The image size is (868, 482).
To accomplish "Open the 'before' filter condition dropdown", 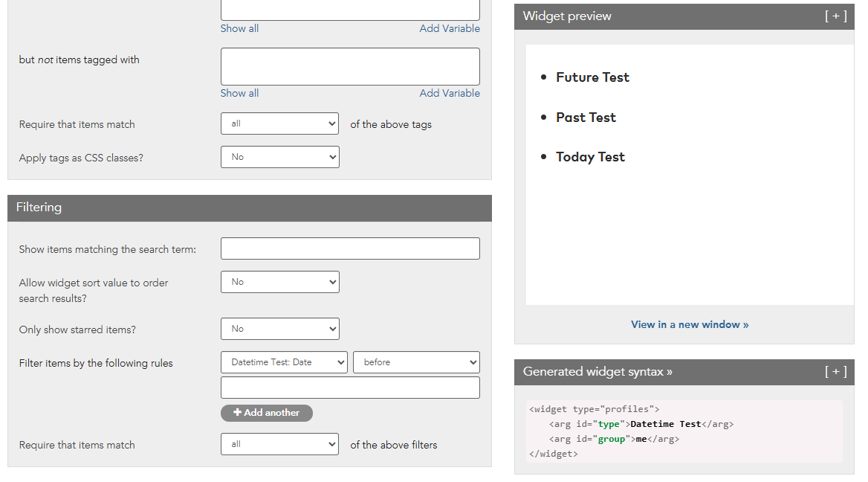I will pyautogui.click(x=415, y=362).
